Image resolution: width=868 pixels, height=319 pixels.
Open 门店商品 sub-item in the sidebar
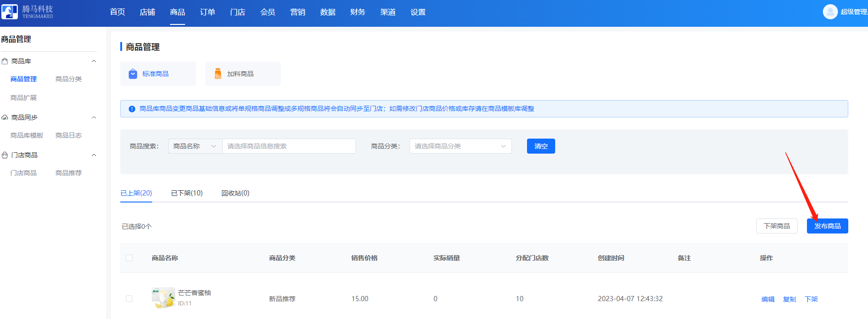pos(23,173)
